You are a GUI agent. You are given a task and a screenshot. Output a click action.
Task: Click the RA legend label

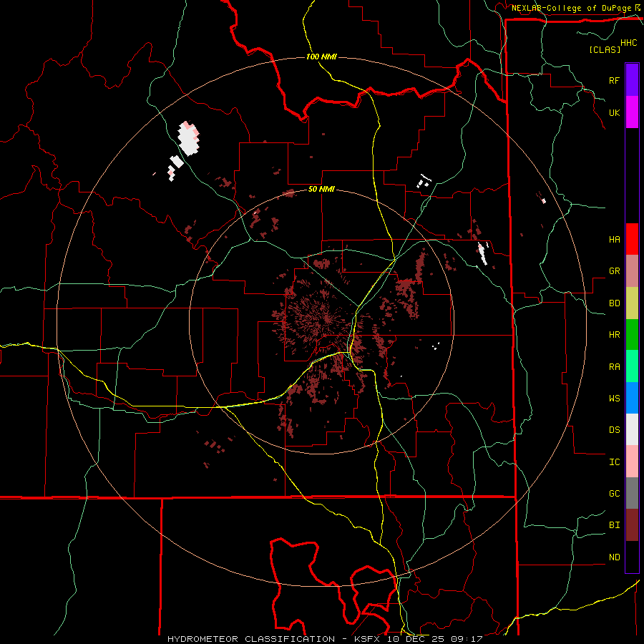click(x=614, y=366)
